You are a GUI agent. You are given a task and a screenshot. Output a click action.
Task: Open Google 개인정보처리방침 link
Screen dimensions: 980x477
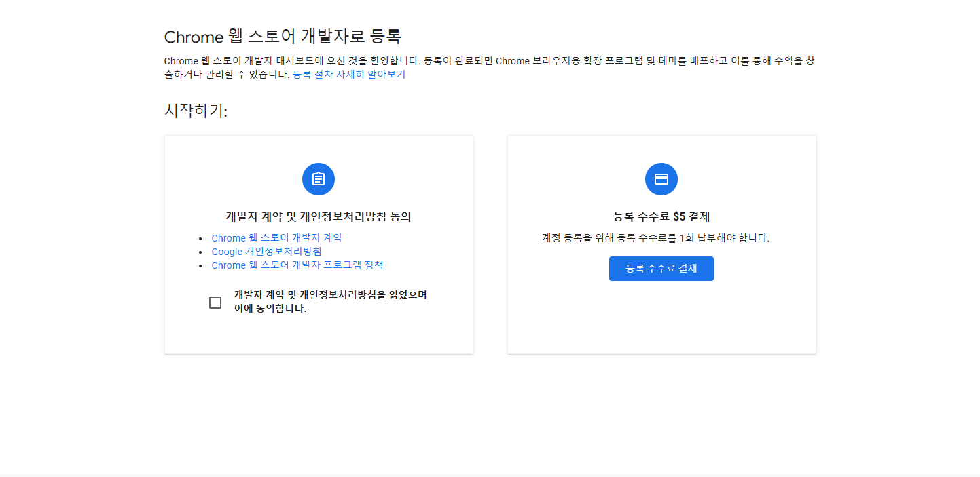coord(267,252)
